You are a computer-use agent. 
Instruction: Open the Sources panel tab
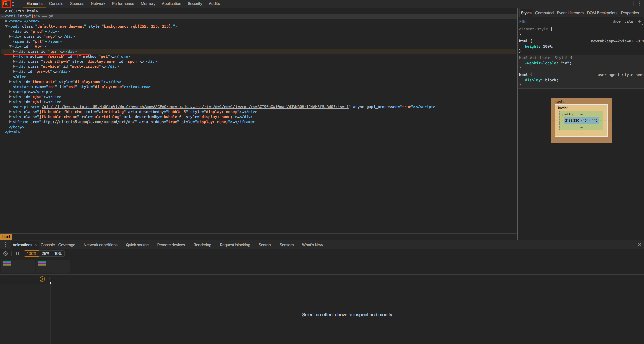point(77,4)
